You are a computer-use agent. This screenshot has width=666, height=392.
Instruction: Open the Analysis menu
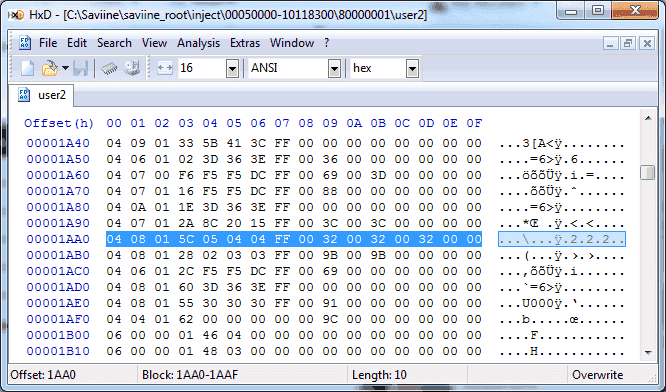[198, 43]
